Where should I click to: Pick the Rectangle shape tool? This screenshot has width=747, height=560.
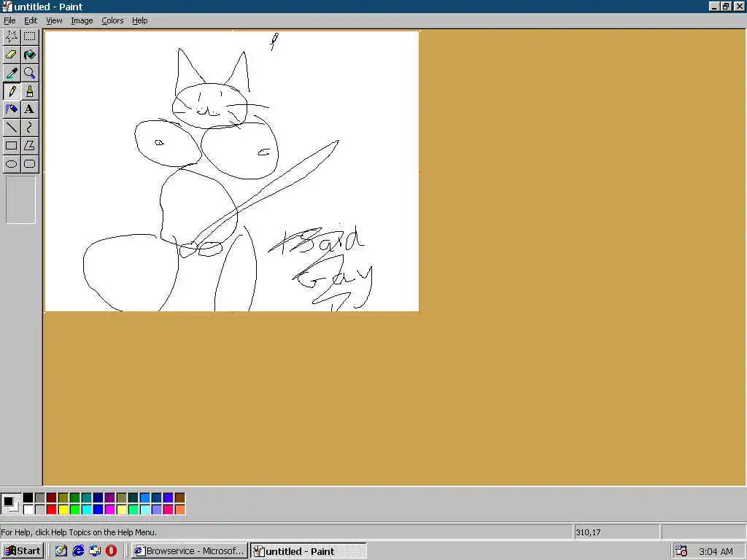12,146
